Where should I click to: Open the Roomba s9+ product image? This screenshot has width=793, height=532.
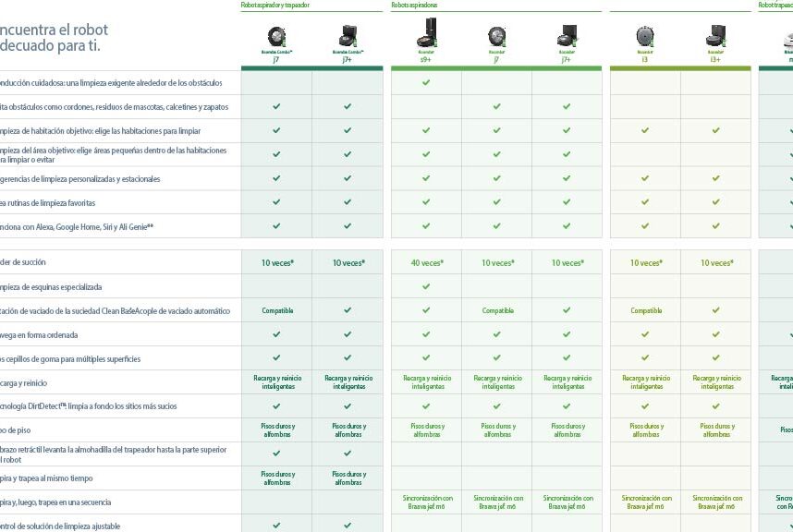pos(426,33)
